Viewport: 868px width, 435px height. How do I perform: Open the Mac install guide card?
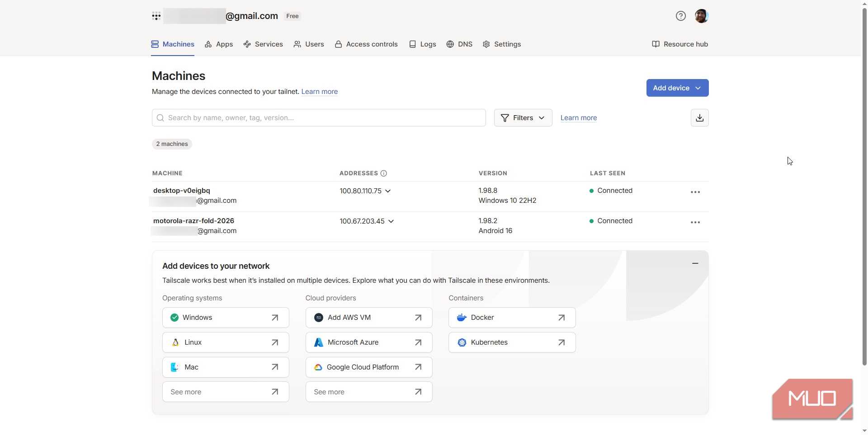pyautogui.click(x=226, y=367)
